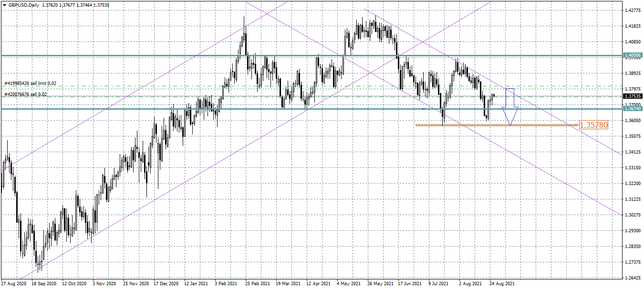The width and height of the screenshot is (644, 289).
Task: Click the 1.26425 label on price scale
Action: click(x=633, y=278)
